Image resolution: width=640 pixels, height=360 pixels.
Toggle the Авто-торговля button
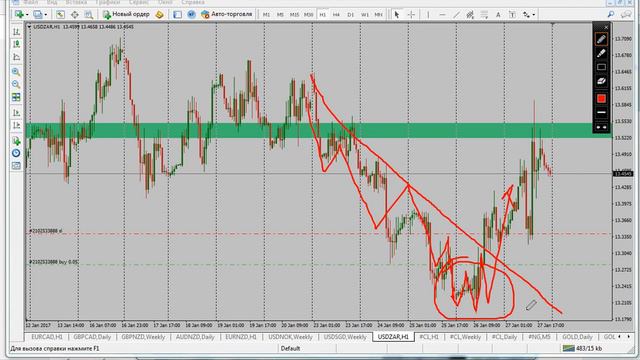227,14
